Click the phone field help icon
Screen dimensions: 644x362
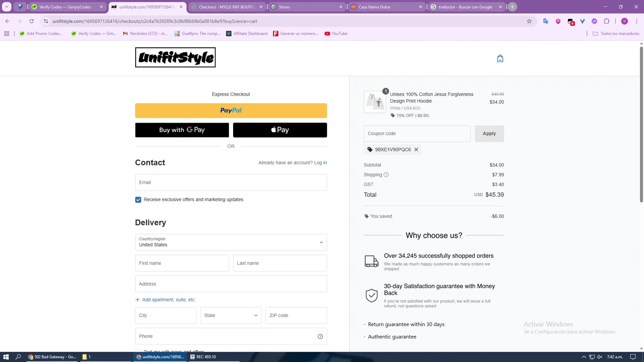tap(320, 337)
